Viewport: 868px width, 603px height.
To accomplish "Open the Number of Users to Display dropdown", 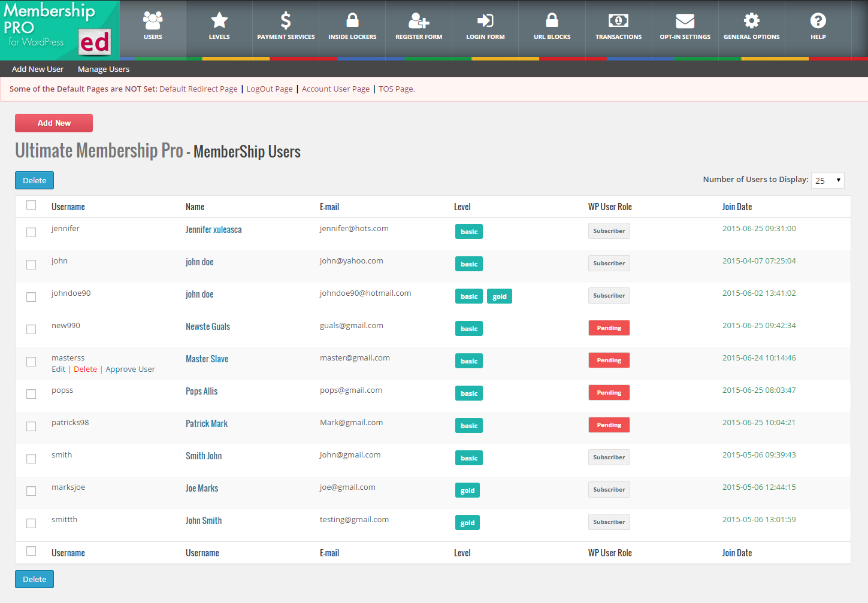I will click(827, 180).
